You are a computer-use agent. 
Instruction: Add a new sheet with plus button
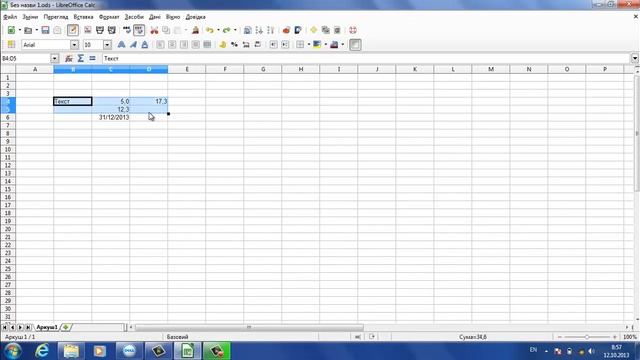[65, 327]
